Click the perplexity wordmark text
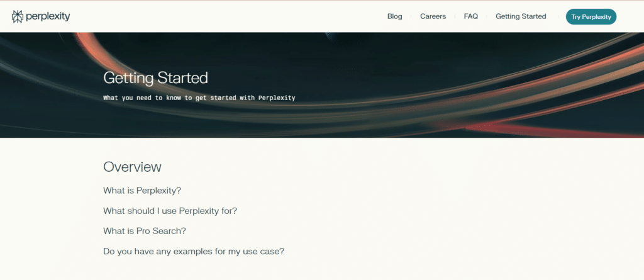The width and height of the screenshot is (644, 280). coord(48,16)
